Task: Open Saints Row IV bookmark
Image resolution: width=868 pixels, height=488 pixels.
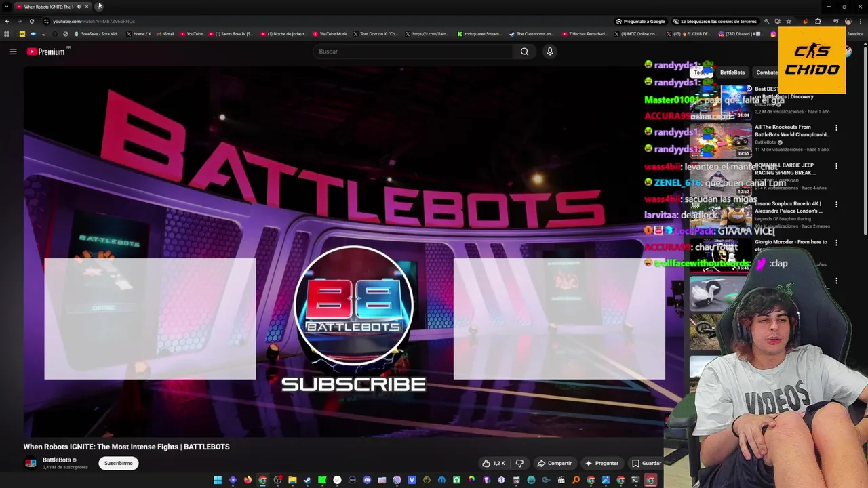Action: 231,34
